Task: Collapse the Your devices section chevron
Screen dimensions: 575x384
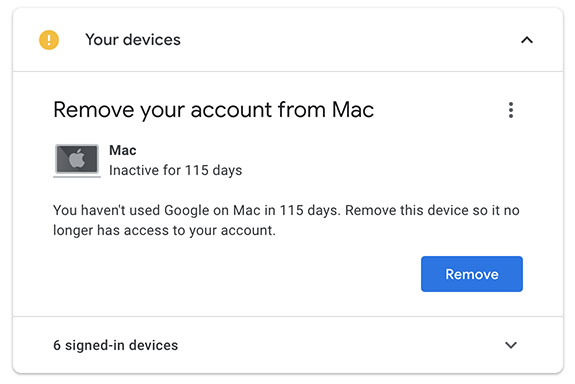Action: [x=527, y=40]
